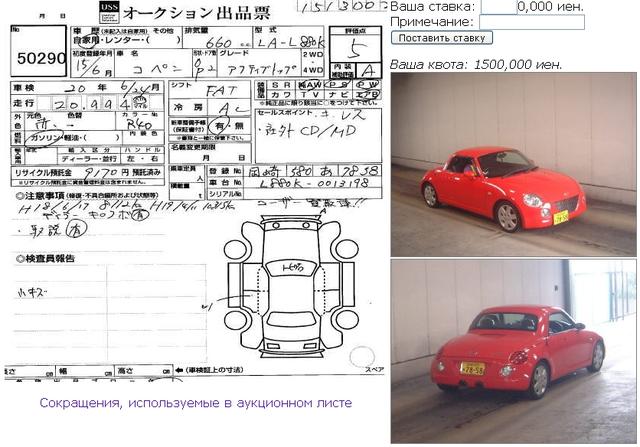Viewport: 640px width, 447px height.
Task: Click the Ваша ставка label
Action: (433, 7)
